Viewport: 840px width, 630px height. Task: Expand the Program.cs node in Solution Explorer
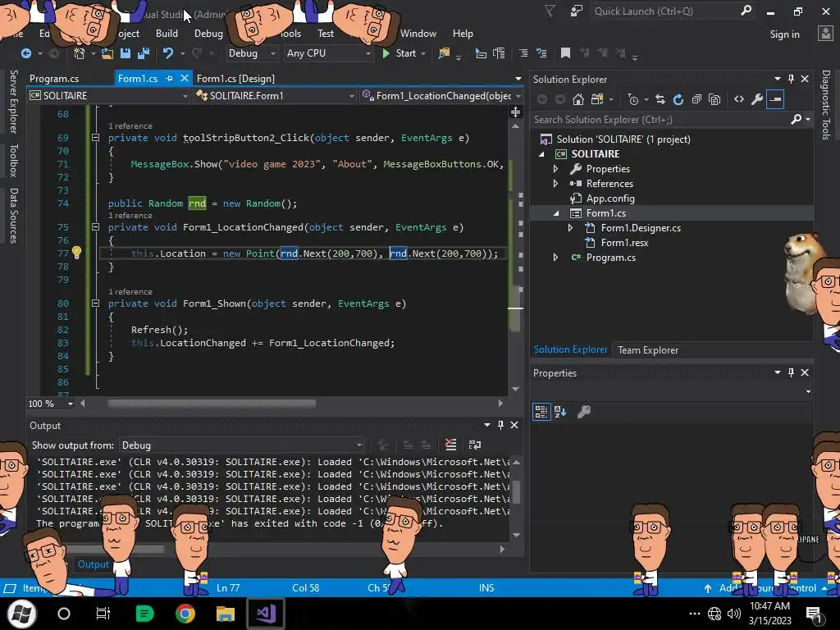(x=555, y=258)
